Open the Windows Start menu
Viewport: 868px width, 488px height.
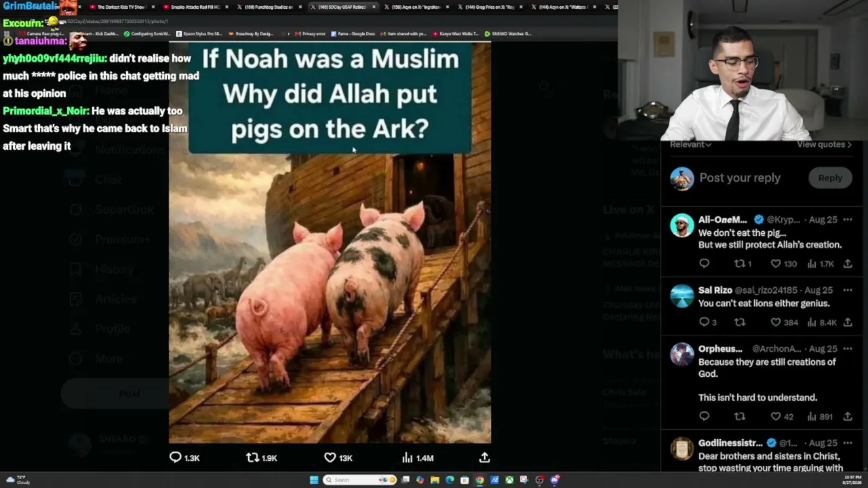(314, 480)
